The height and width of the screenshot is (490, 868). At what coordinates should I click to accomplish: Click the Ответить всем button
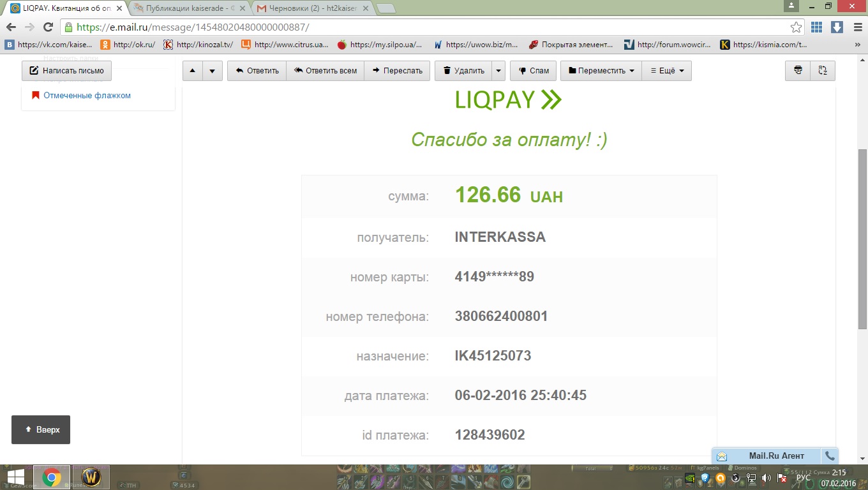click(325, 71)
